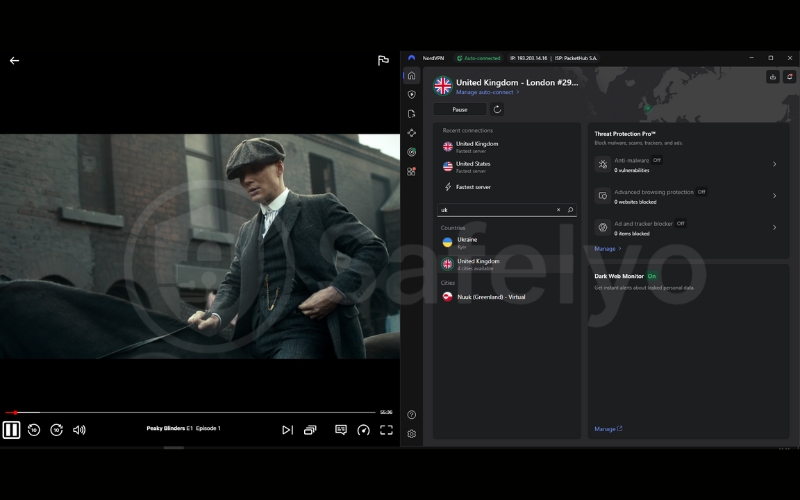Screen dimensions: 800x500
Task: Click the NordVPN logo in the title bar
Action: click(x=411, y=58)
